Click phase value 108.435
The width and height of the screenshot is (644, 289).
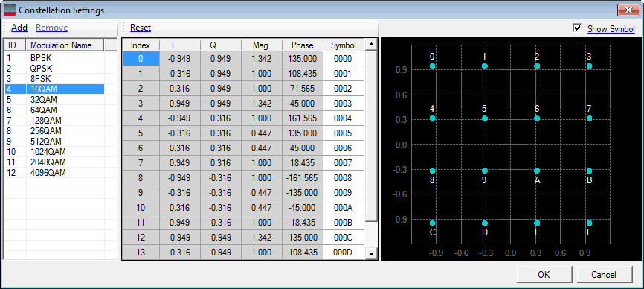pos(302,74)
